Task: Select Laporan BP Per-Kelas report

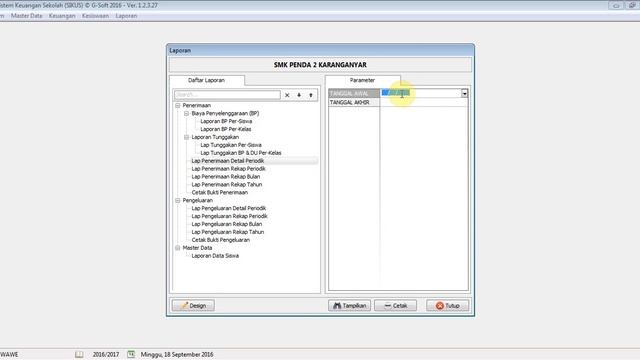Action: click(226, 129)
